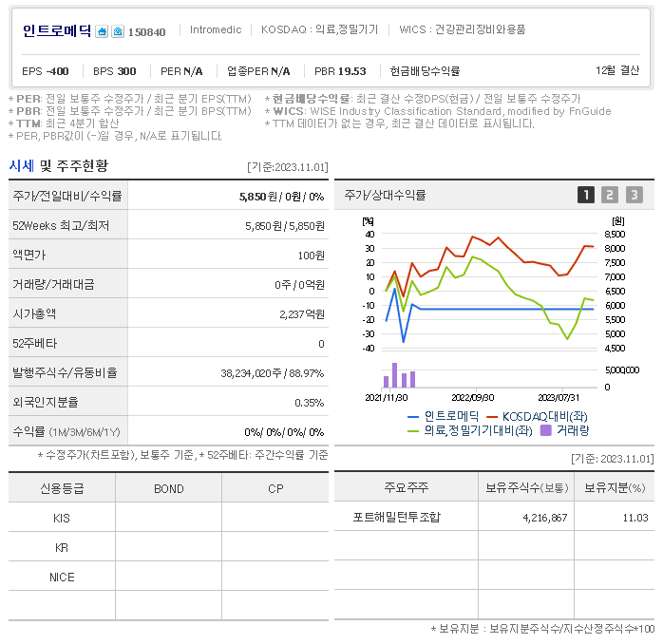This screenshot has height=644, width=663.
Task: Open the company homepage house icon
Action: point(102,31)
